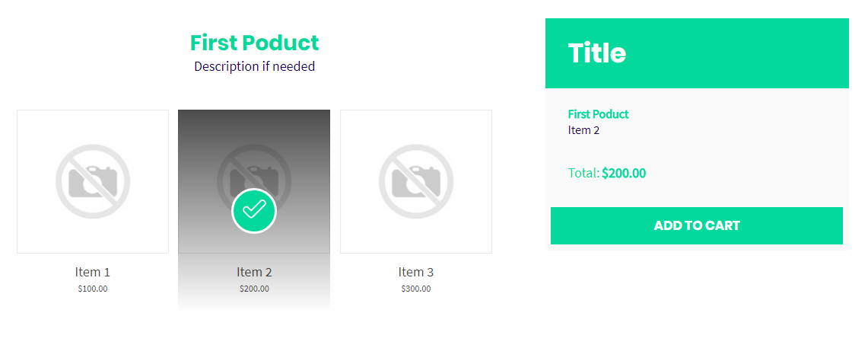Deselect the highlighted Item 2 card

click(x=254, y=211)
